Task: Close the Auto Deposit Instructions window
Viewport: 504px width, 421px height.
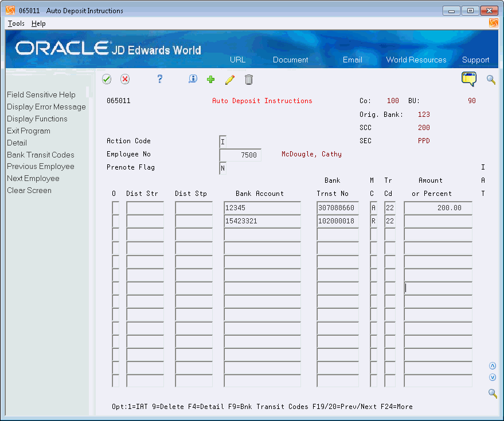Action: tap(489, 11)
